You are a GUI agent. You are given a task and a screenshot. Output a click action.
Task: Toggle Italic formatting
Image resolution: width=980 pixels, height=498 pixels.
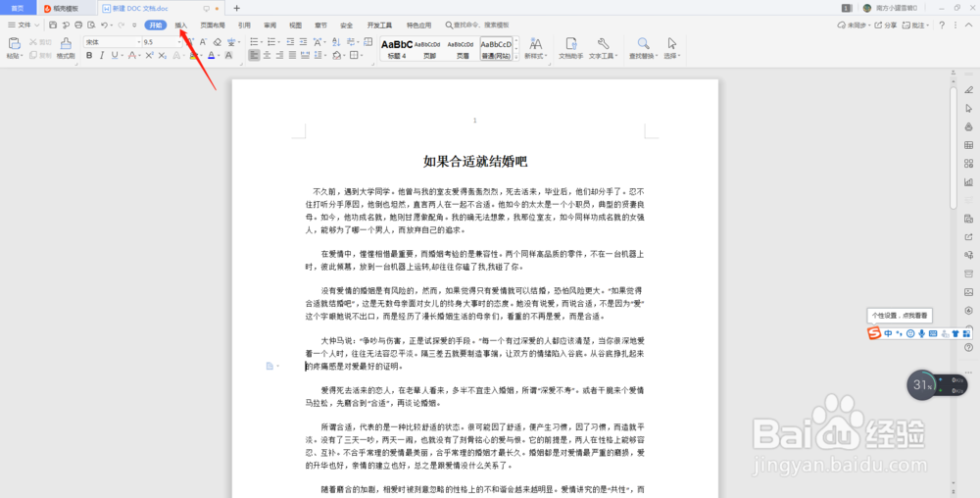(x=101, y=56)
